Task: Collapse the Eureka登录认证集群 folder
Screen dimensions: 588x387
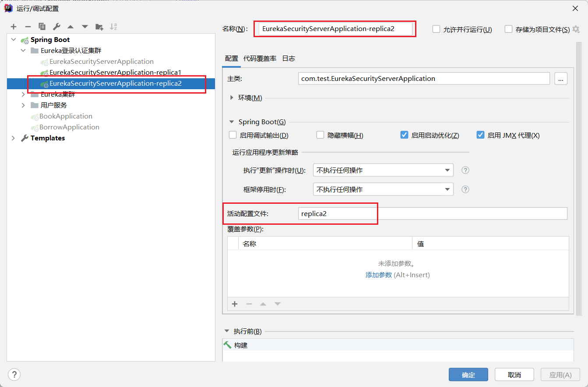Action: (x=24, y=51)
